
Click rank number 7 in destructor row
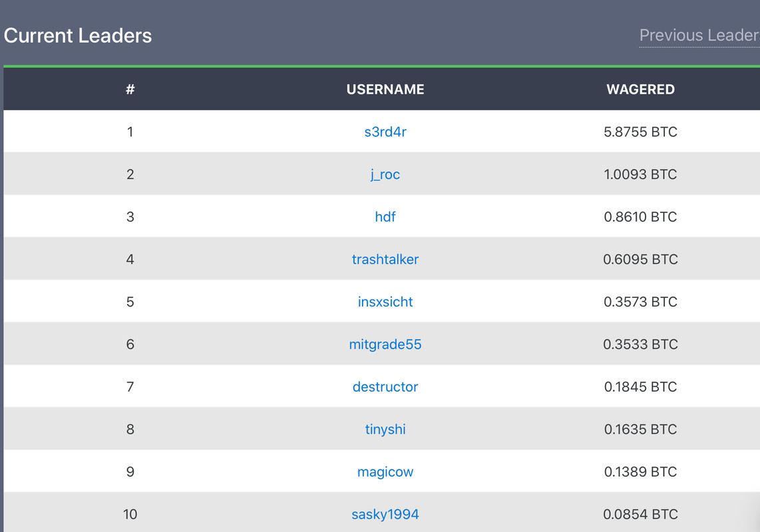[130, 386]
